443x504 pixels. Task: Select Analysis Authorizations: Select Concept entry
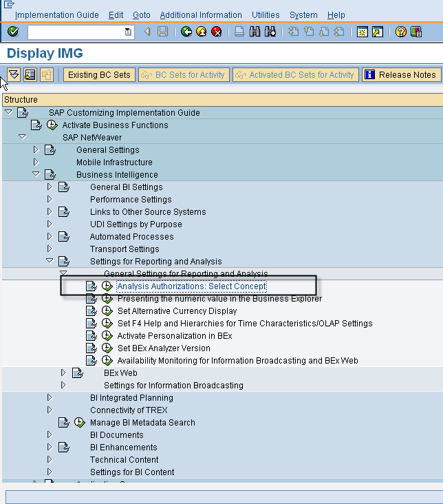191,286
